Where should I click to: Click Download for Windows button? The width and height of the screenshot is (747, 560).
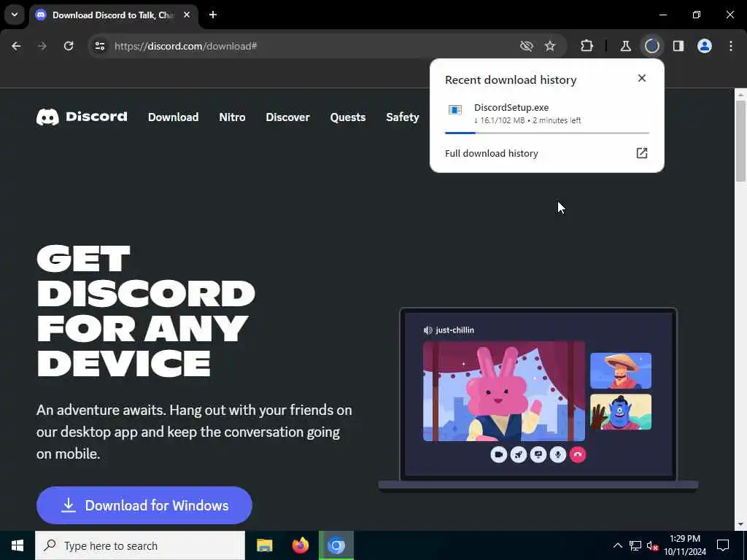point(144,505)
